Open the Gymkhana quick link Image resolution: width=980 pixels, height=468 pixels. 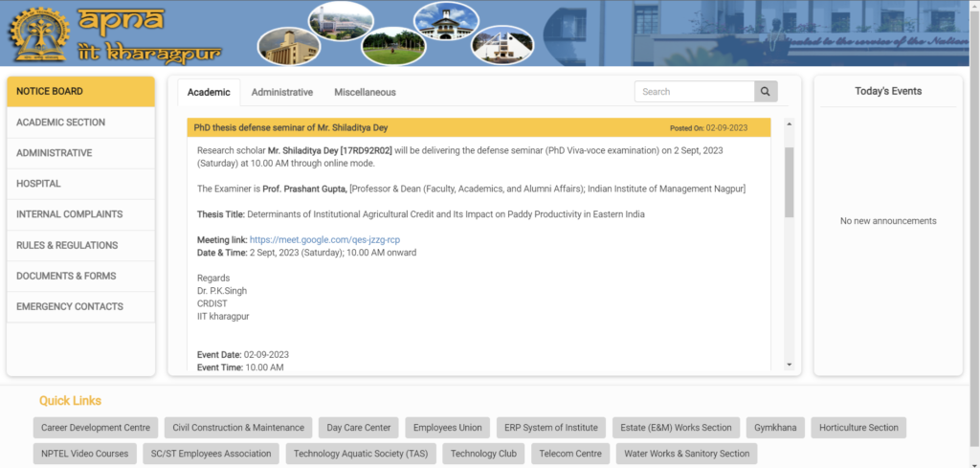point(774,428)
